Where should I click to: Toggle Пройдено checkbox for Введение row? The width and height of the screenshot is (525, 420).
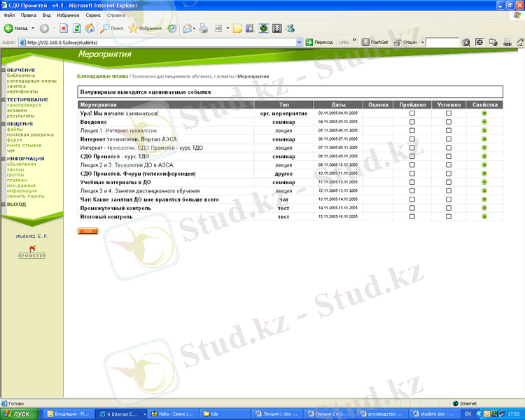click(x=412, y=122)
